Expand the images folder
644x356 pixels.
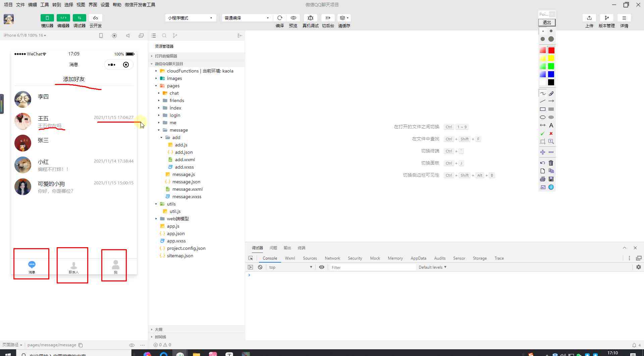click(x=197, y=78)
